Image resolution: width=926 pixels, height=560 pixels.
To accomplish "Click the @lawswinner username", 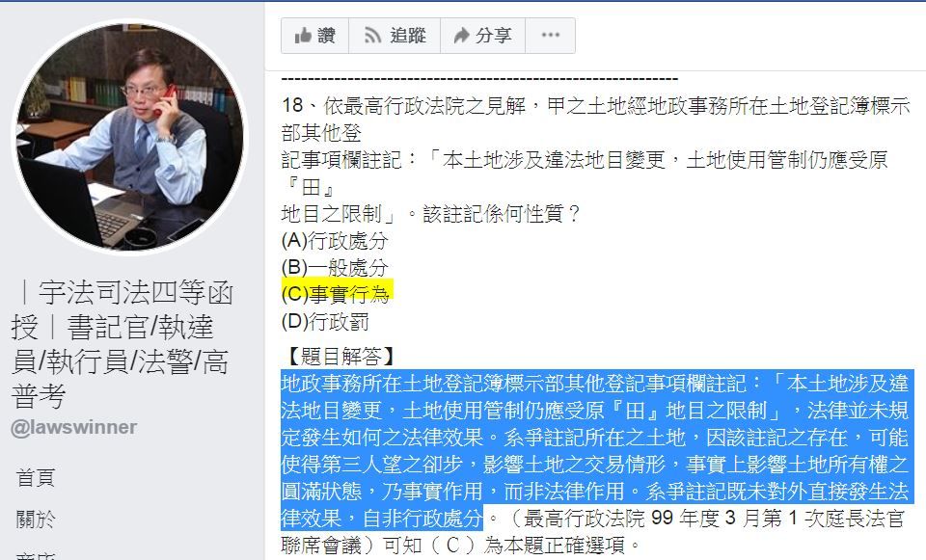I will pyautogui.click(x=74, y=427).
